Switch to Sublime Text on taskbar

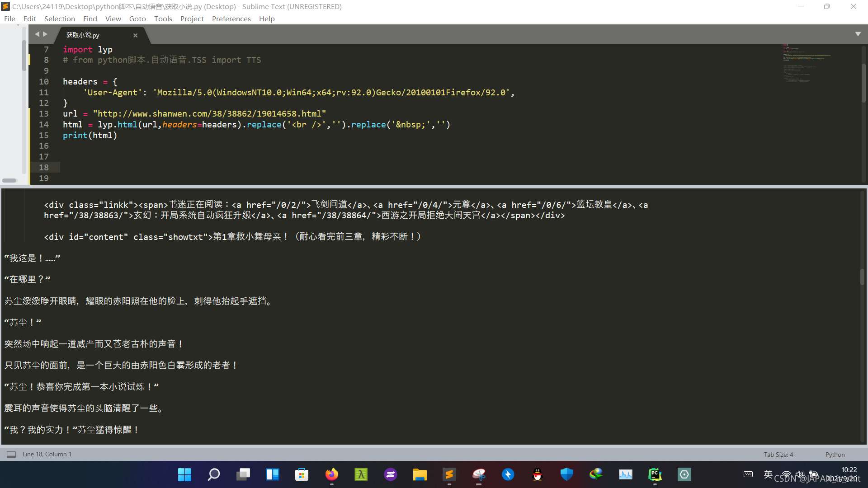click(x=449, y=474)
